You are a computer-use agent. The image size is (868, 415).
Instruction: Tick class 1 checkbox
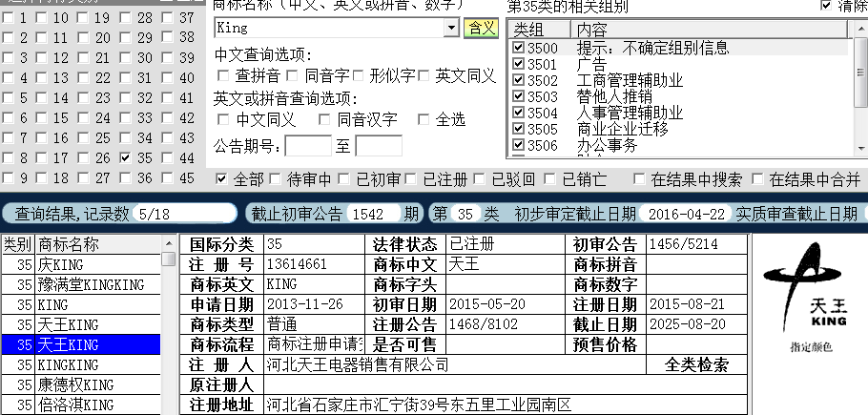pyautogui.click(x=8, y=18)
